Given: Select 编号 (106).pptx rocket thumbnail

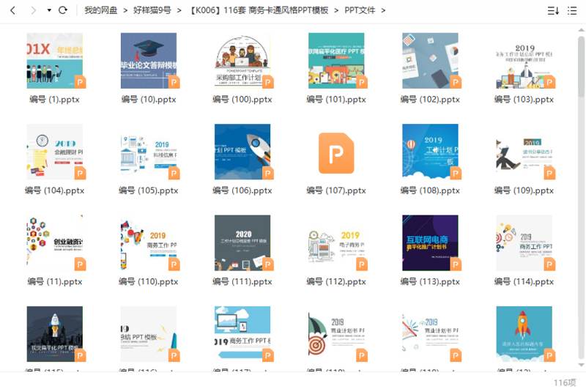Looking at the screenshot, I should [x=242, y=152].
